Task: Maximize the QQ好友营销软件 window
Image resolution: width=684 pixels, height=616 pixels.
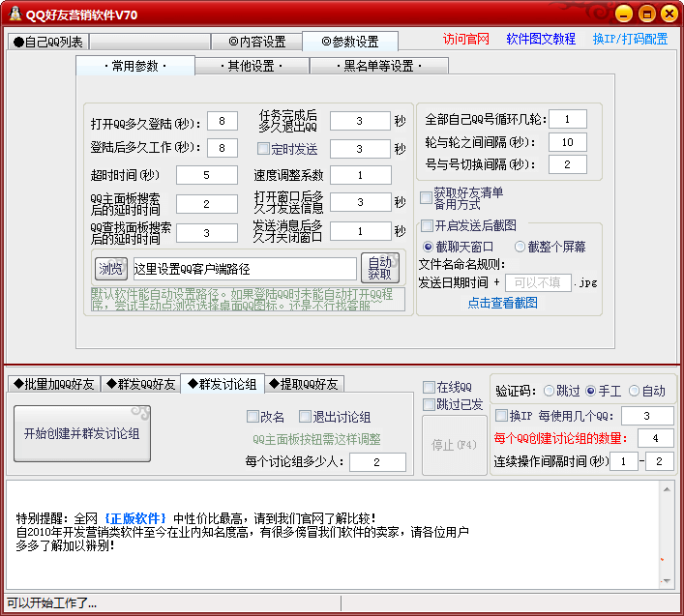Action: [647, 14]
